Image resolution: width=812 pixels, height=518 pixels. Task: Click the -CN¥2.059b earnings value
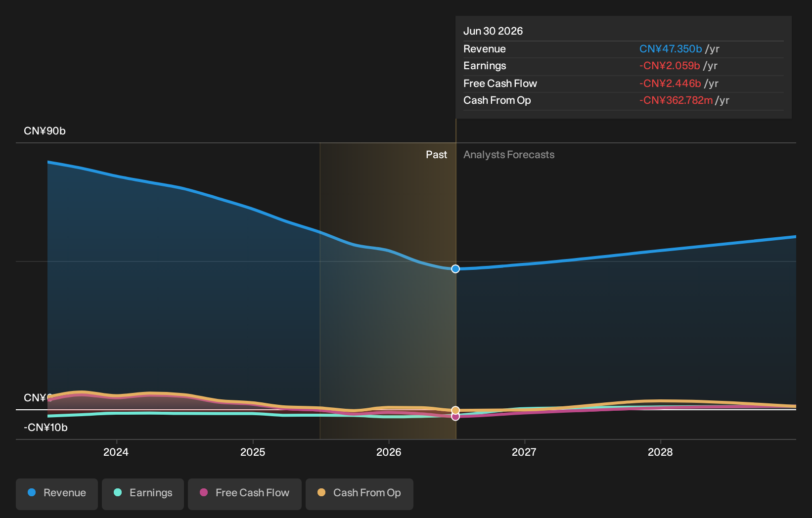click(670, 66)
